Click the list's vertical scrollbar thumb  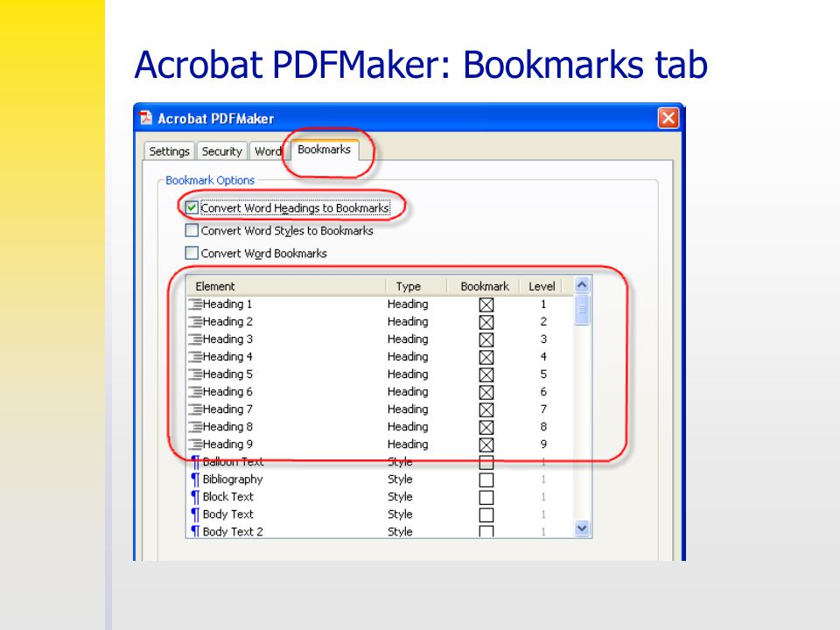[x=582, y=309]
